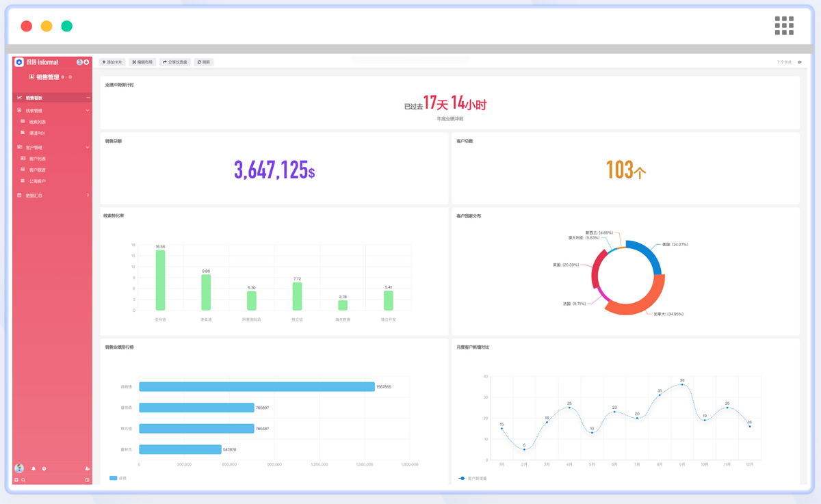Click the small dot icon right after 销售管理

[63, 77]
